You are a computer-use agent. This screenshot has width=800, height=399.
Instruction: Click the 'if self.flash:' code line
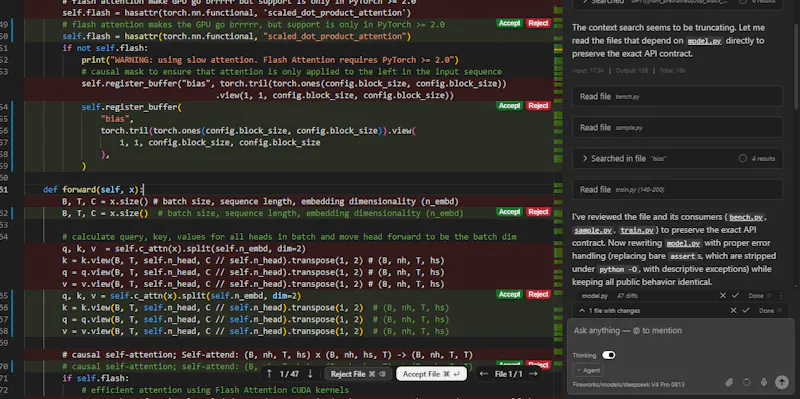[95, 378]
